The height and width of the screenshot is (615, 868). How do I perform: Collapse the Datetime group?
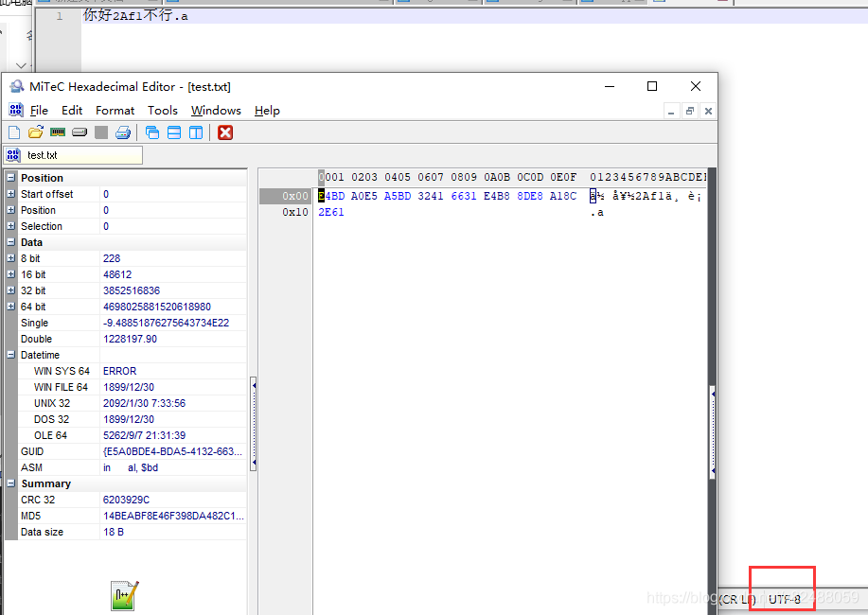coord(11,355)
